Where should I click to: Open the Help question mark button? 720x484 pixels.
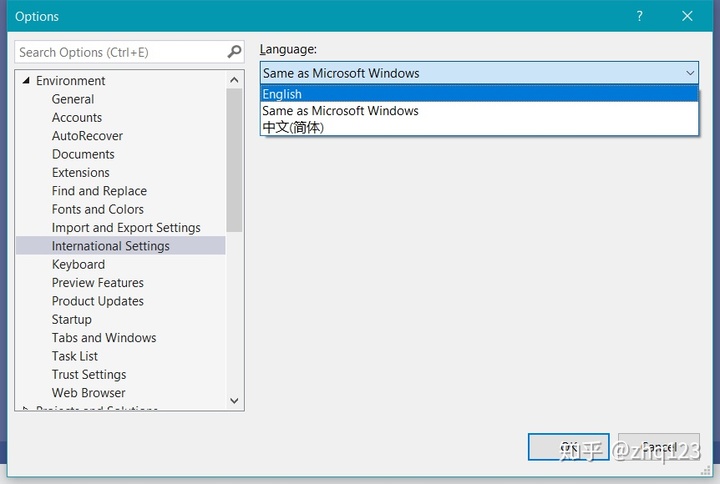(x=640, y=16)
